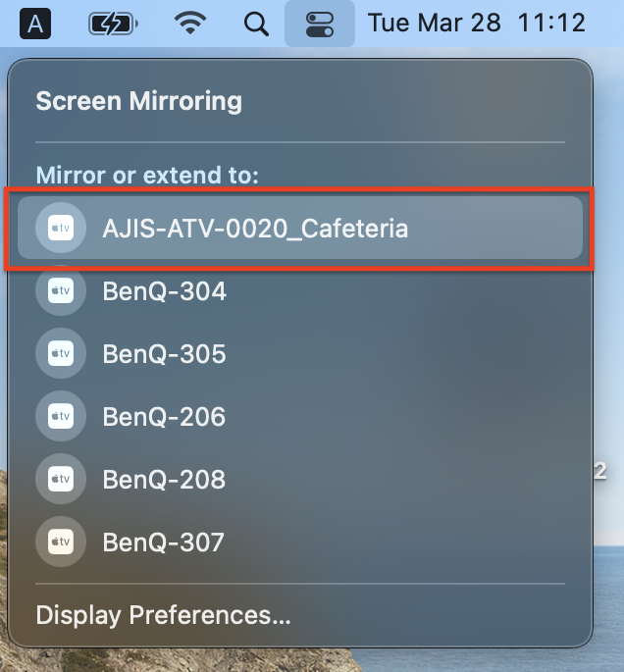This screenshot has height=672, width=624.
Task: Click the Wi-Fi status icon
Action: pyautogui.click(x=193, y=24)
